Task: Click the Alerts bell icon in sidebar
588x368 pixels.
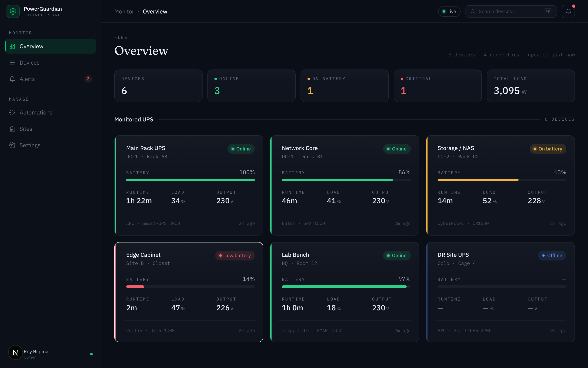Action: 12,79
